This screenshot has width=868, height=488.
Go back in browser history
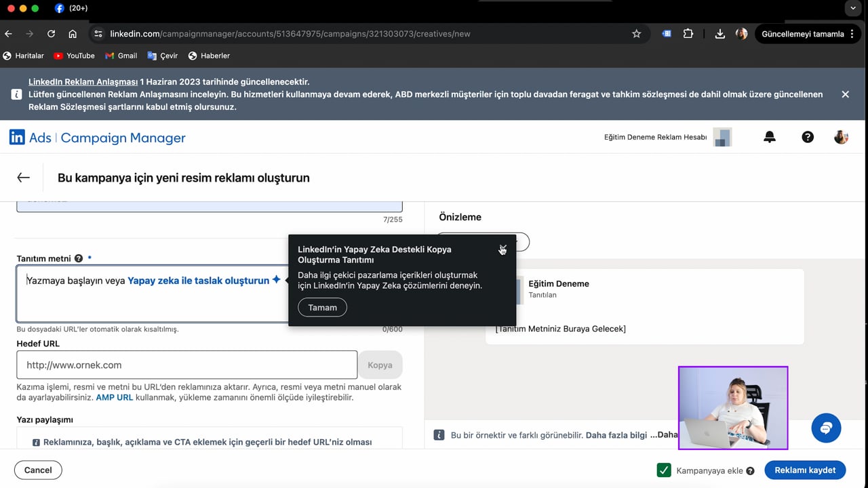click(x=8, y=34)
